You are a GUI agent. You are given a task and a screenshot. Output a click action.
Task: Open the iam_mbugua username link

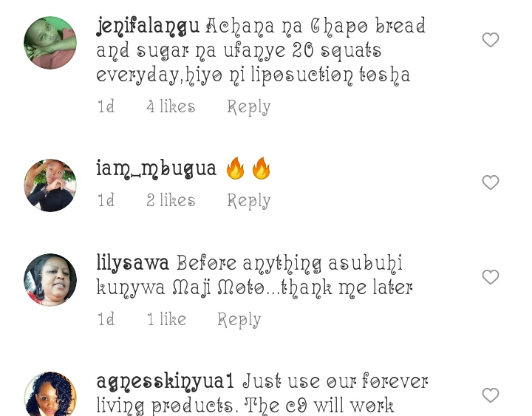[x=157, y=169]
